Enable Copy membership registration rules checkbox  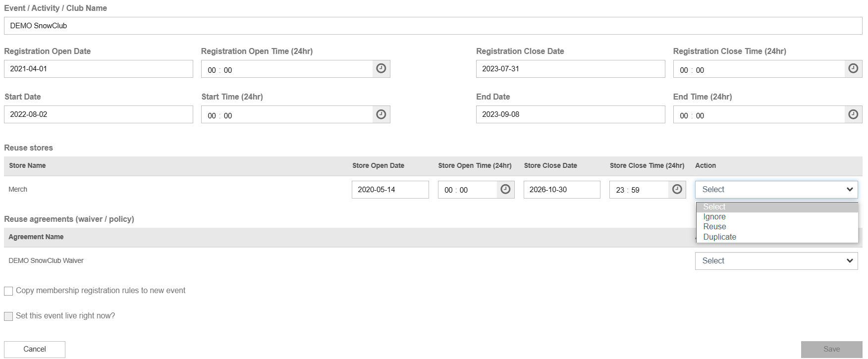coord(8,291)
